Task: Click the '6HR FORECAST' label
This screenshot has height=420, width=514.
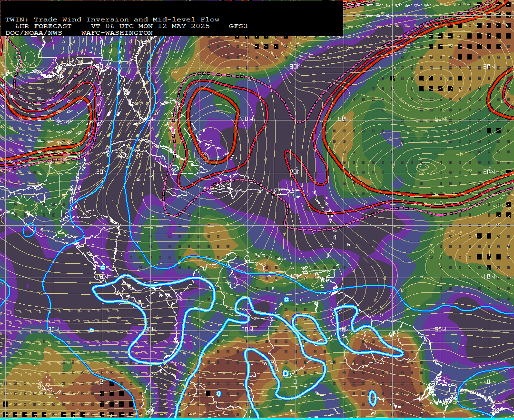Action: (43, 26)
